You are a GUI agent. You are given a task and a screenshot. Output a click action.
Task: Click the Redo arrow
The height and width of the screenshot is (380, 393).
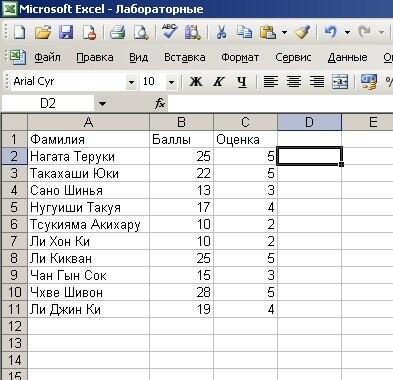365,32
